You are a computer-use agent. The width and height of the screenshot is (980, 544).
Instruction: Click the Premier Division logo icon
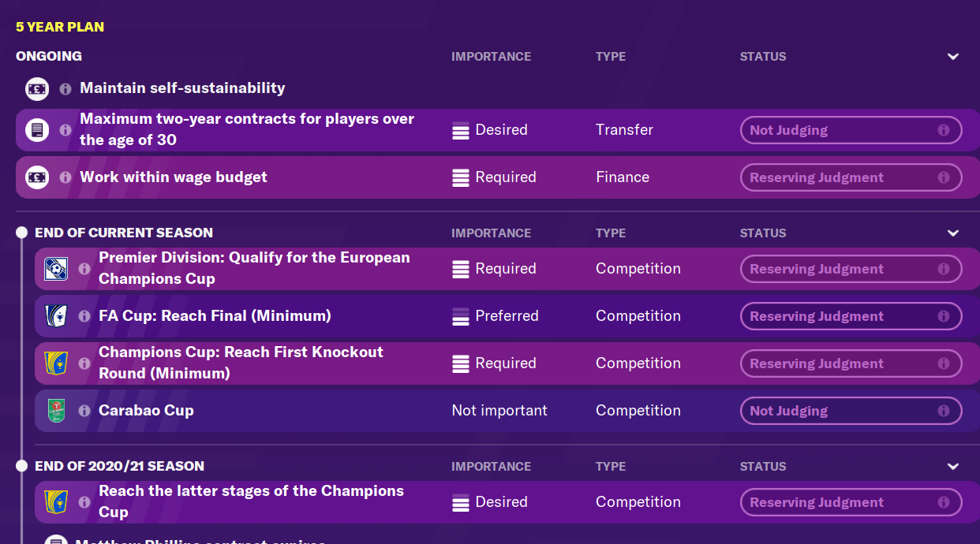(x=56, y=269)
